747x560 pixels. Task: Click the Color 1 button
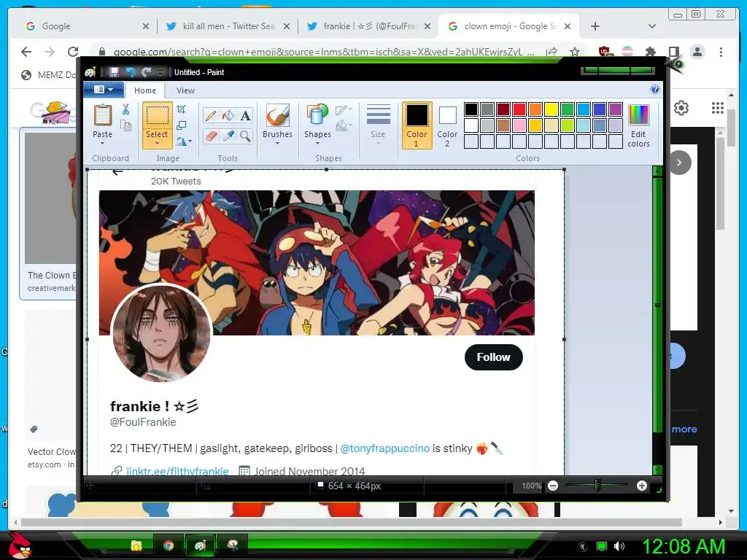tap(417, 125)
